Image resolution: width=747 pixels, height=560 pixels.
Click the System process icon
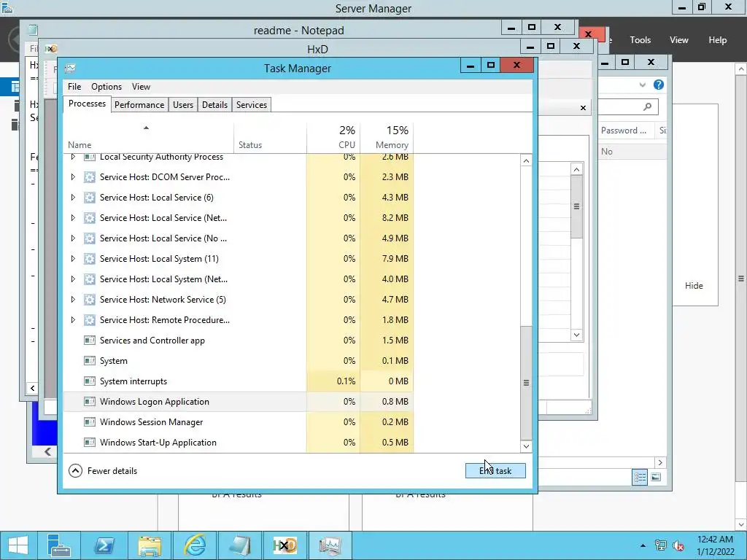(89, 361)
